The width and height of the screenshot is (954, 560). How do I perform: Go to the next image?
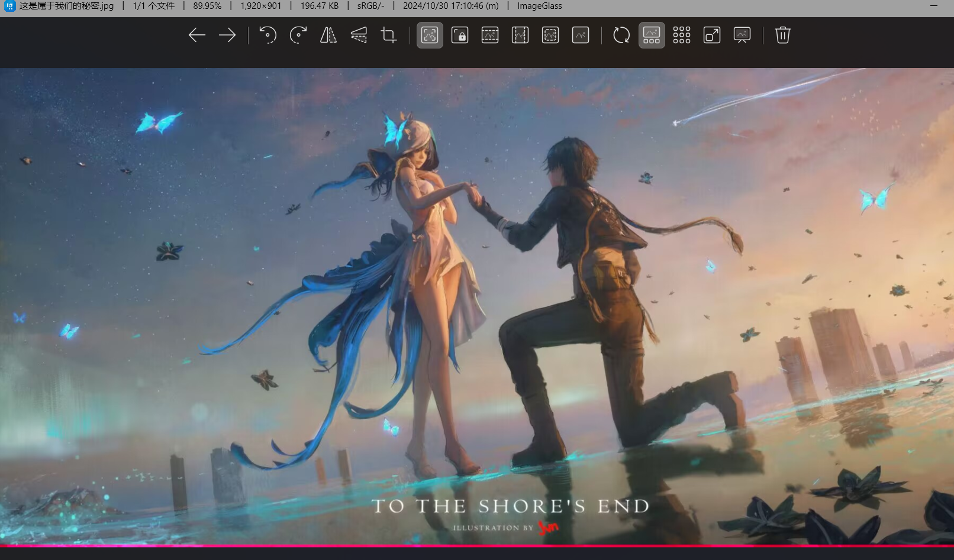pyautogui.click(x=227, y=35)
